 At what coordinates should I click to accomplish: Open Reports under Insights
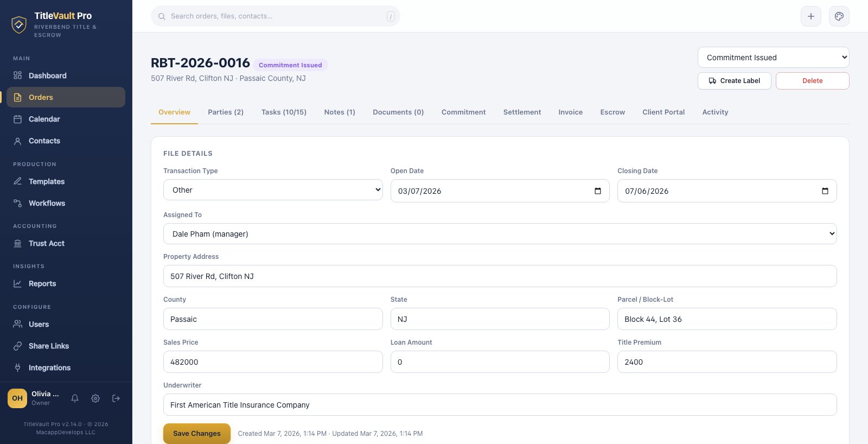click(x=66, y=283)
